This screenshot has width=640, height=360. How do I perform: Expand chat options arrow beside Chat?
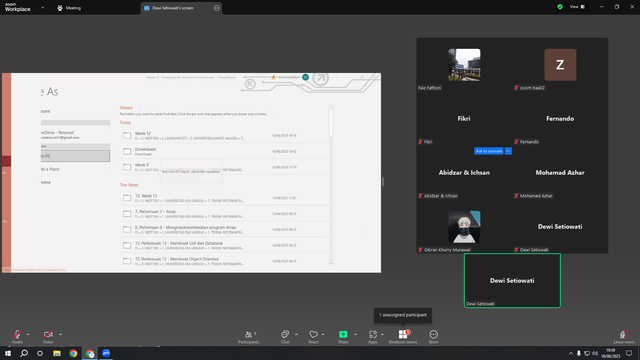click(296, 334)
